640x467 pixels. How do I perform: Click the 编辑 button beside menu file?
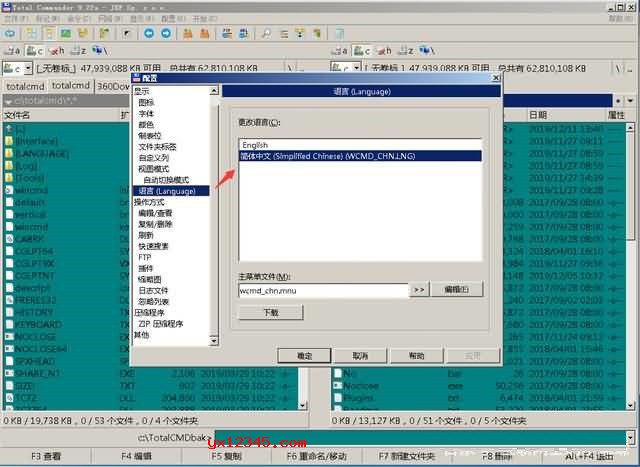(457, 289)
